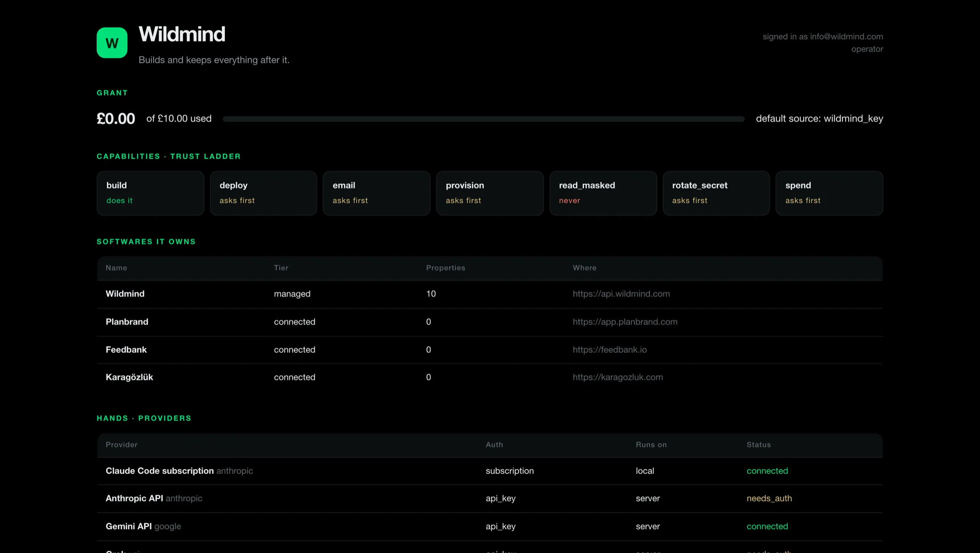Open the spend capability card
The width and height of the screenshot is (980, 553).
click(x=829, y=193)
